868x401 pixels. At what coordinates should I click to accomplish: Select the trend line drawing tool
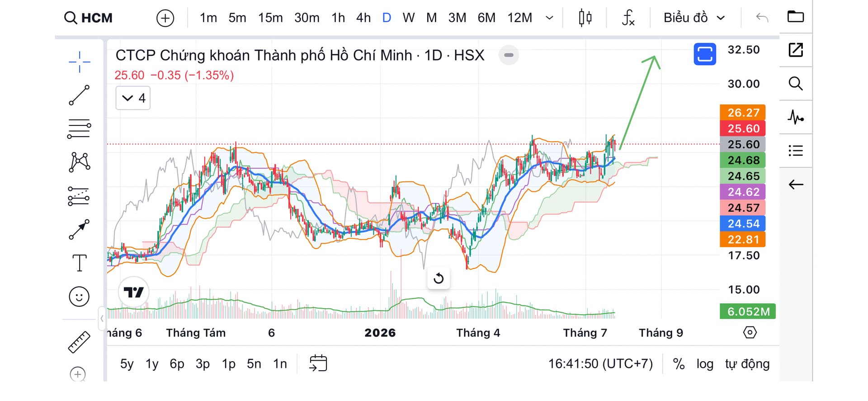[79, 95]
